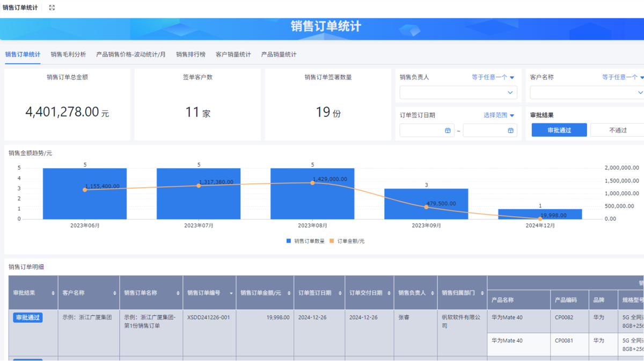This screenshot has width=644, height=361.
Task: Switch to 销售毛利分析 tab
Action: coord(68,54)
